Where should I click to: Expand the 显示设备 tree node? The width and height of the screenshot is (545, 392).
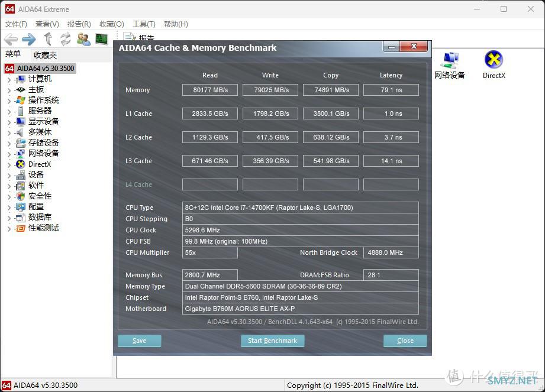click(9, 122)
